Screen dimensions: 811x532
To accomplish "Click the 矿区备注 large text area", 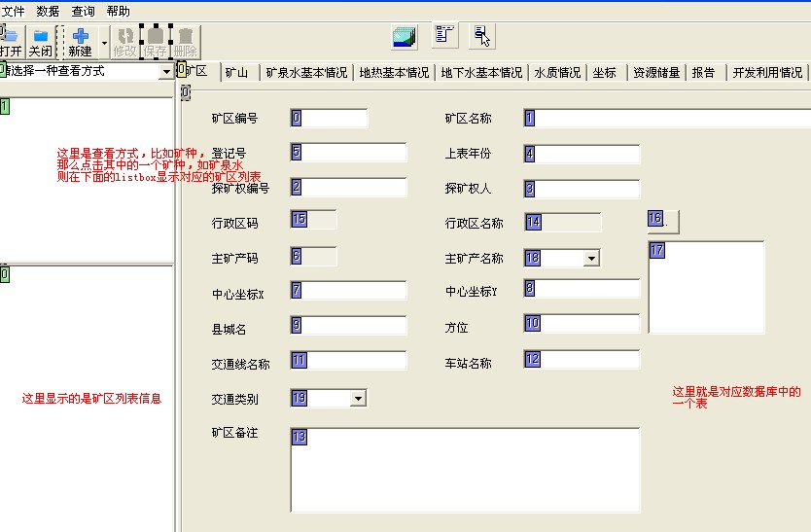I will 465,470.
